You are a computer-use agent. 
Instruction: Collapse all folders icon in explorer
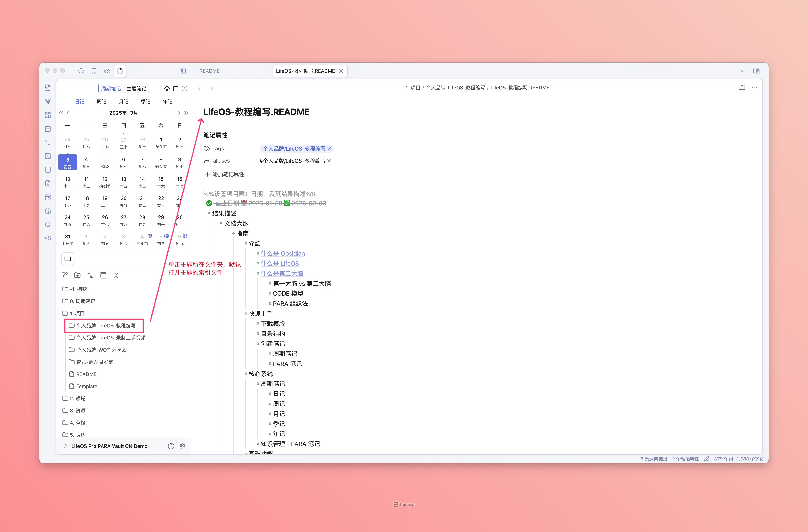point(116,275)
